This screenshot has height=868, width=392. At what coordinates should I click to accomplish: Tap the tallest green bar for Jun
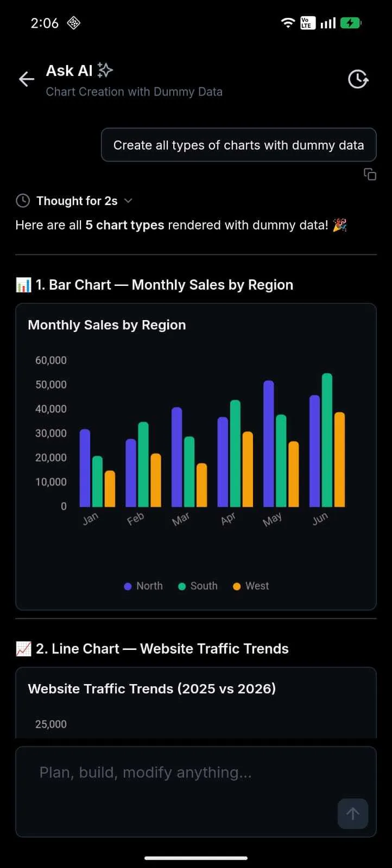(x=327, y=440)
